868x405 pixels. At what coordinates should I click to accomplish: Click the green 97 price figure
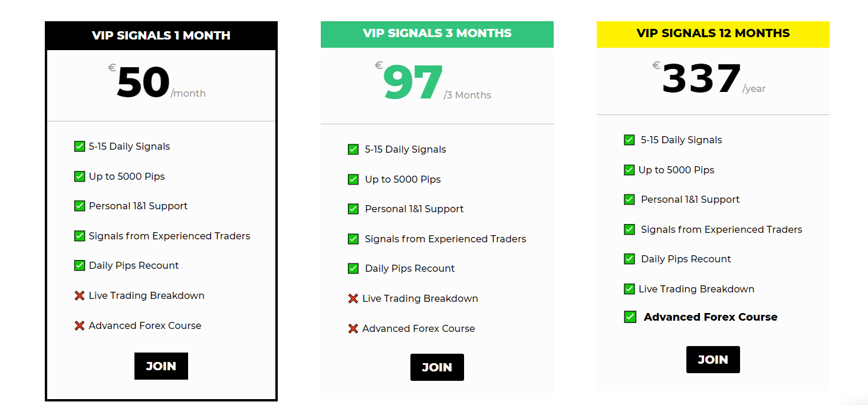pos(413,83)
